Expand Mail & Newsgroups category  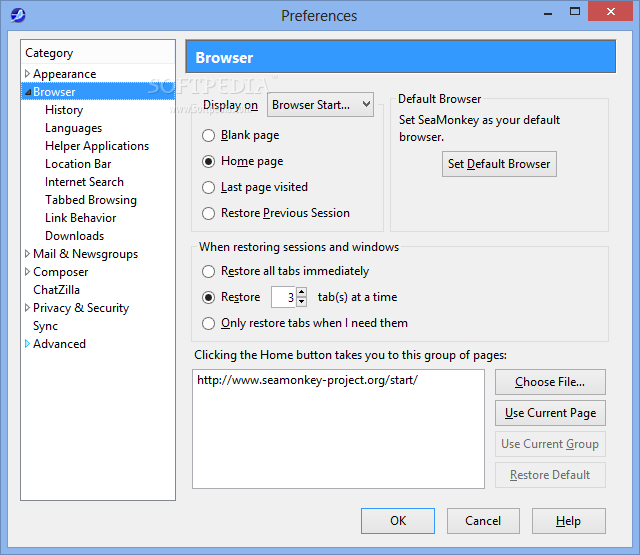coord(27,254)
